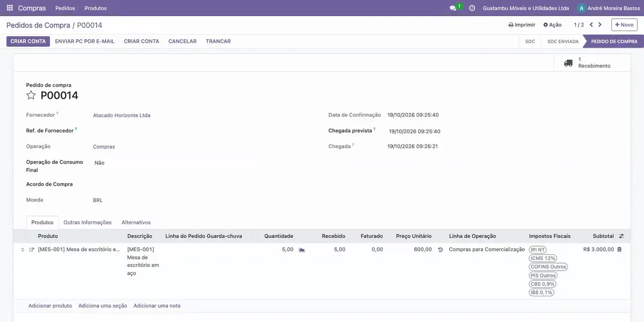Switch to Outras Informações tab
644x322 pixels.
(88, 222)
